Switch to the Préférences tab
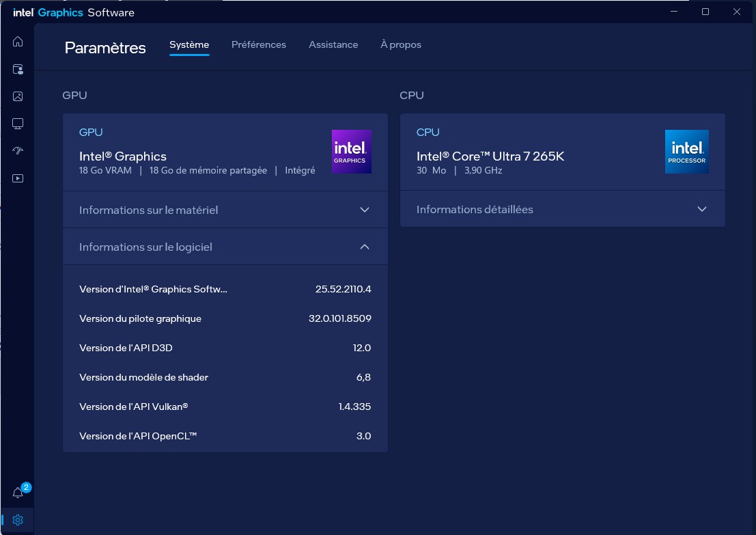Image resolution: width=756 pixels, height=535 pixels. point(259,44)
